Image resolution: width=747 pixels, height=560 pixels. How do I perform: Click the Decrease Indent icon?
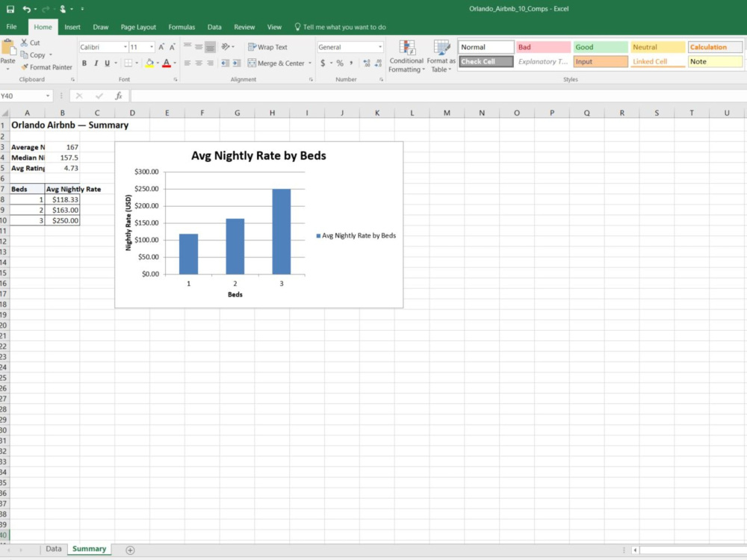pyautogui.click(x=226, y=63)
